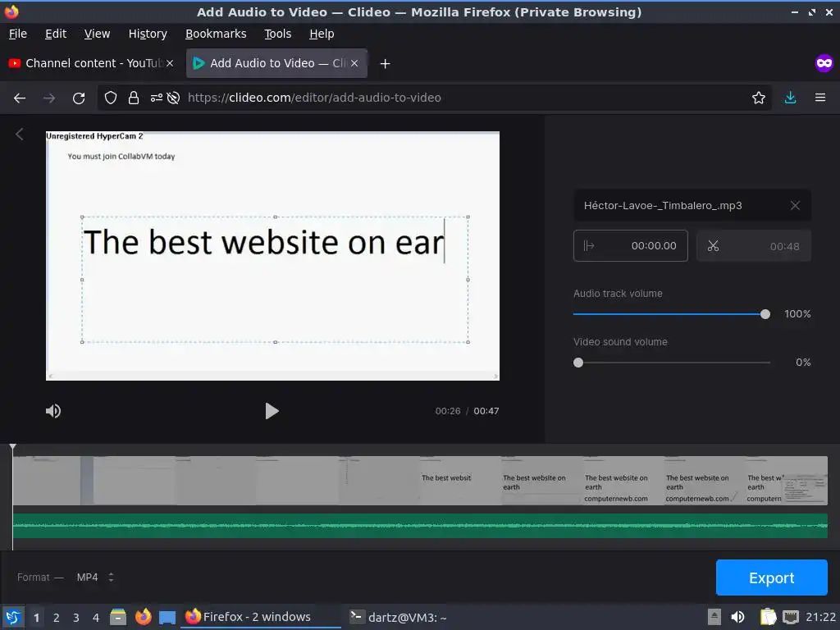The width and height of the screenshot is (840, 630).
Task: Click the site security padlock icon
Action: click(x=134, y=98)
